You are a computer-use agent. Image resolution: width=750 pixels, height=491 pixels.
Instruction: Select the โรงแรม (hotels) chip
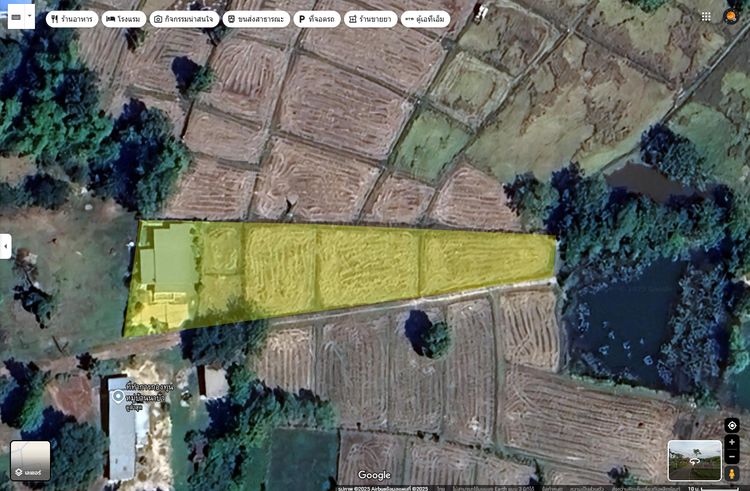123,19
